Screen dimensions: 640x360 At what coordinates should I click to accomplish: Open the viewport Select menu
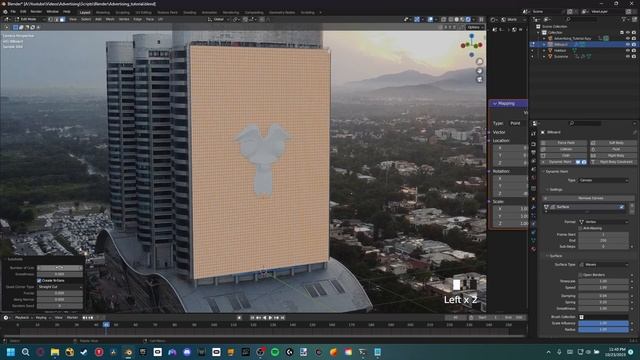tap(86, 19)
